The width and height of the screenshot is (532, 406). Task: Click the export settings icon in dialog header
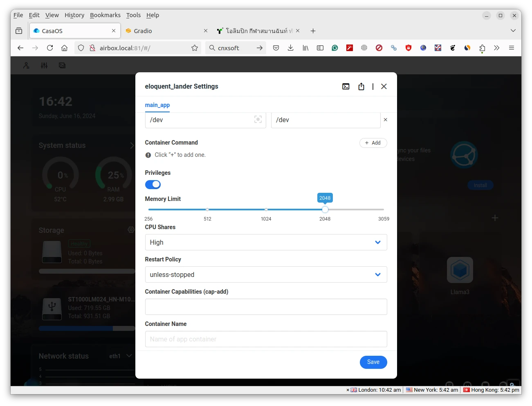(x=361, y=87)
